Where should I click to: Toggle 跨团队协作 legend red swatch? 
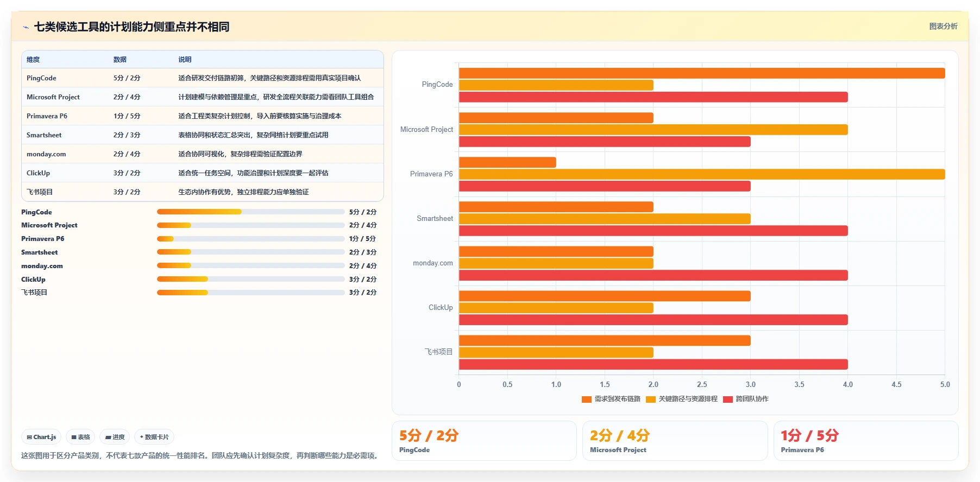[x=728, y=399]
